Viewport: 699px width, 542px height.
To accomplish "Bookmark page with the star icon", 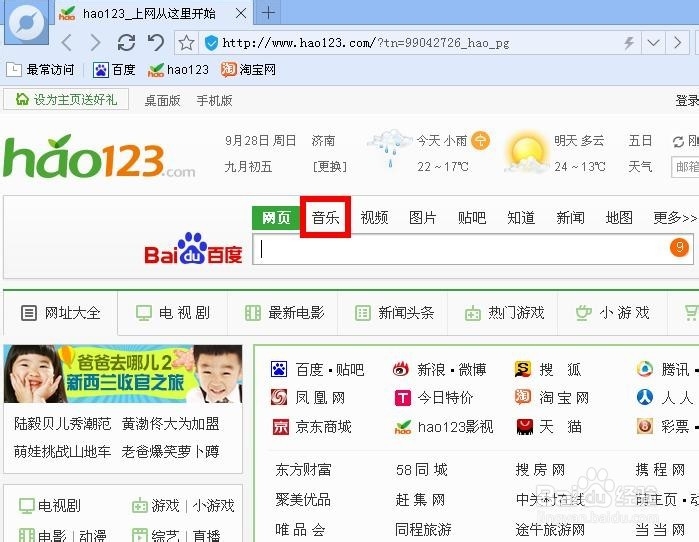I will (x=186, y=43).
